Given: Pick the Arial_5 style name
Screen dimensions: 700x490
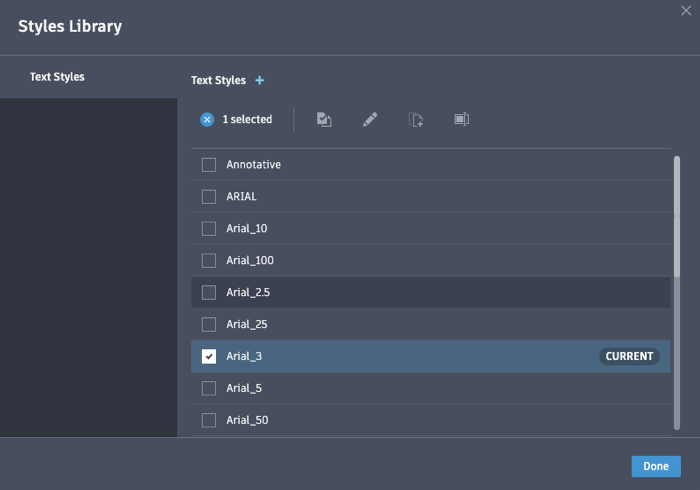Looking at the screenshot, I should 244,389.
